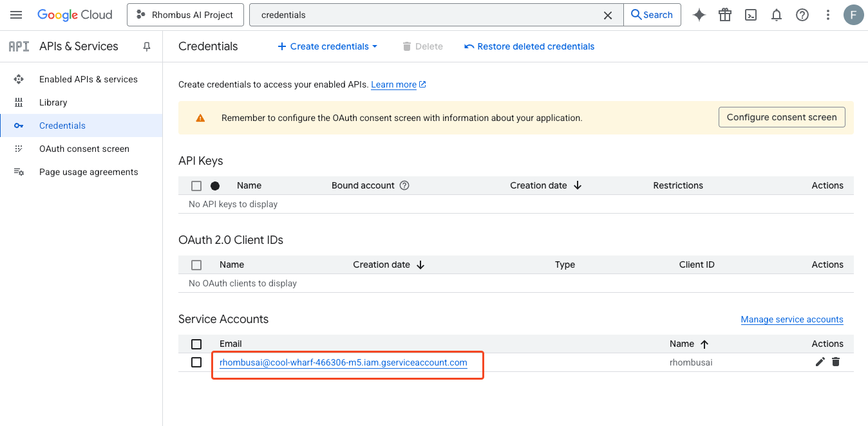Open the project selector for Rhombus AI Project
Viewport: 868px width, 426px height.
[x=185, y=14]
